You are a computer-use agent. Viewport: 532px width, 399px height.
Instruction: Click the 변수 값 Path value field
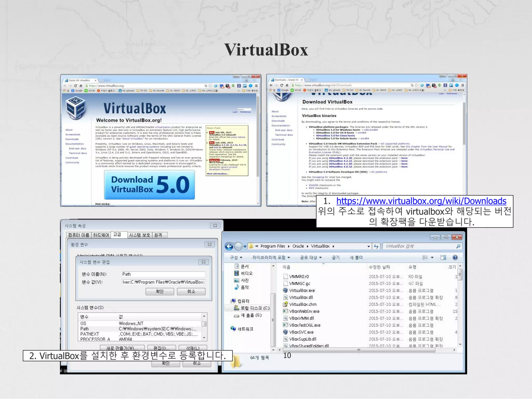[163, 282]
